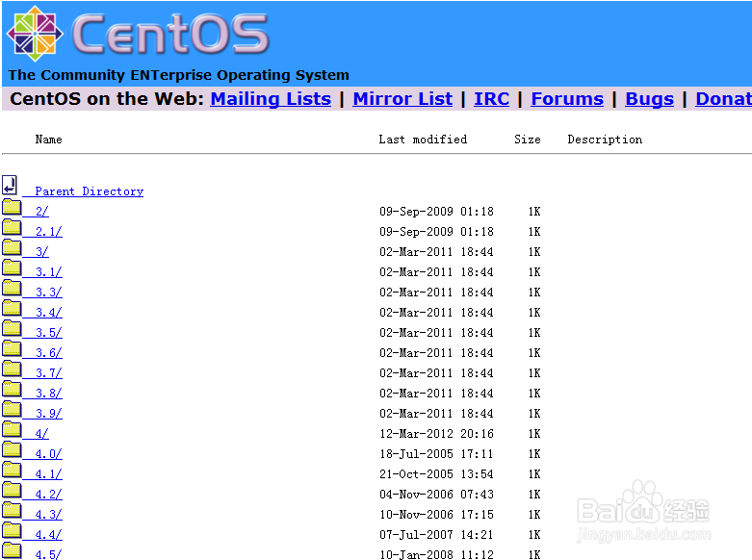Open the 4.4/ directory link
Screen dimensions: 752x560
48,534
